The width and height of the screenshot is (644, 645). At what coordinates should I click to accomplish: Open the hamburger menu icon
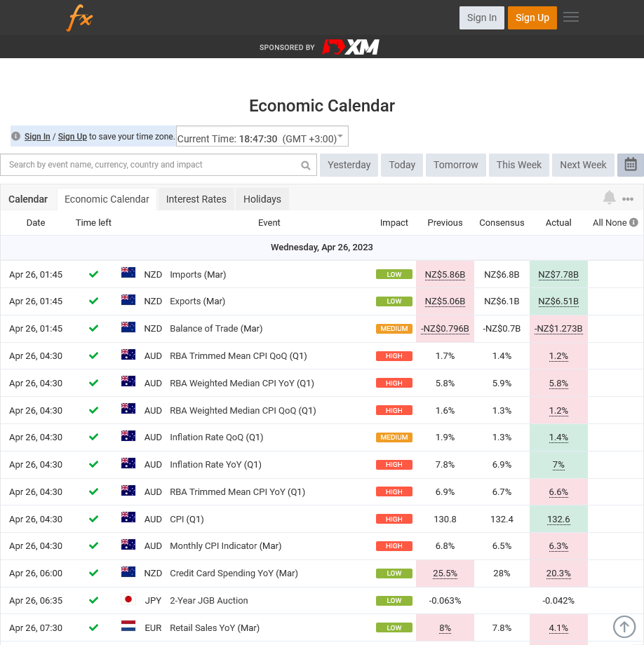point(571,17)
